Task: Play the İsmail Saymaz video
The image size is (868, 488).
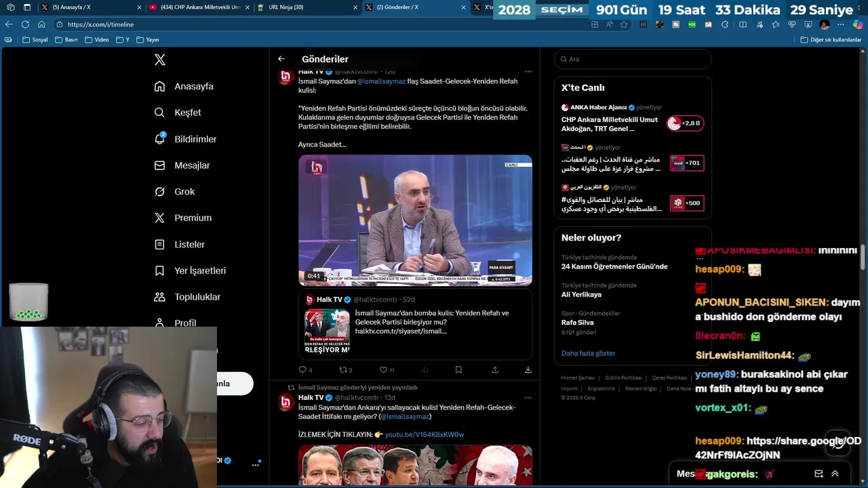Action: pyautogui.click(x=415, y=220)
